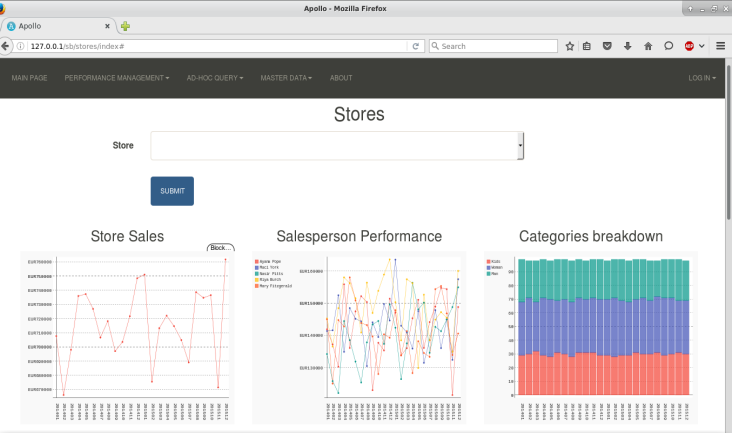Image resolution: width=733 pixels, height=435 pixels.
Task: Click the Adblock Plus ABP icon
Action: (689, 46)
